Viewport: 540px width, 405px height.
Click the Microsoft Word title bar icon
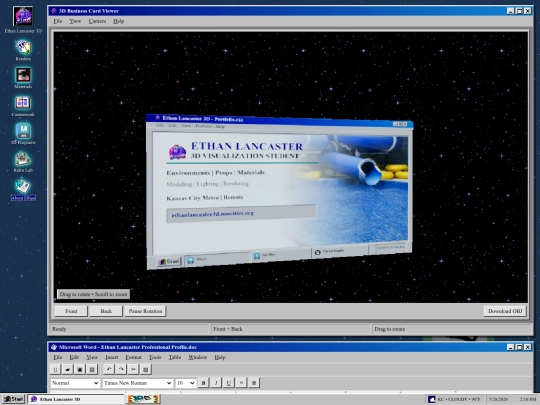tap(54, 347)
